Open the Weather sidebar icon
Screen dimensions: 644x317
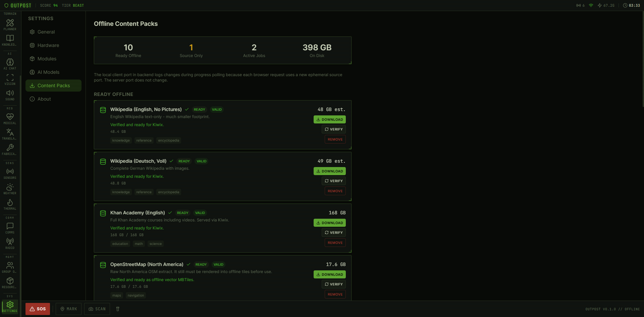pos(10,189)
